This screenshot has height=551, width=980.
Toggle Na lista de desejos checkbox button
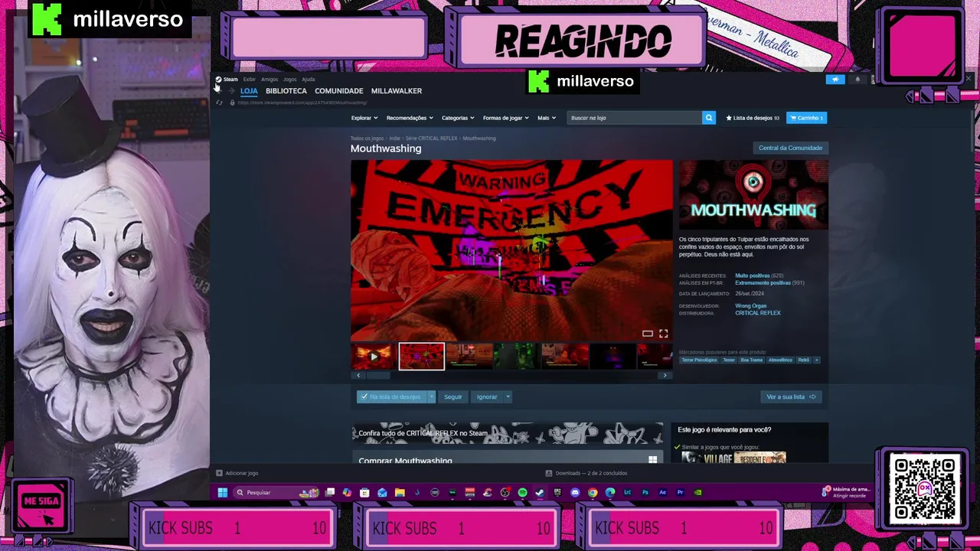tap(391, 396)
